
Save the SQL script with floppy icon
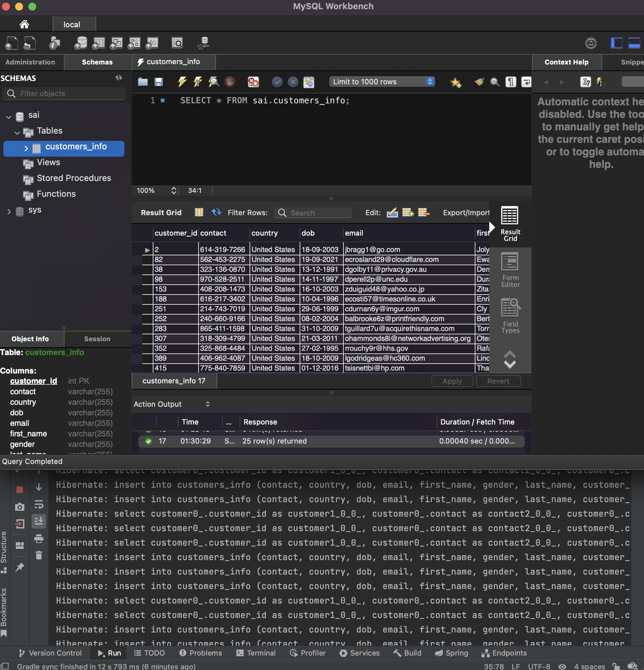[x=158, y=82]
